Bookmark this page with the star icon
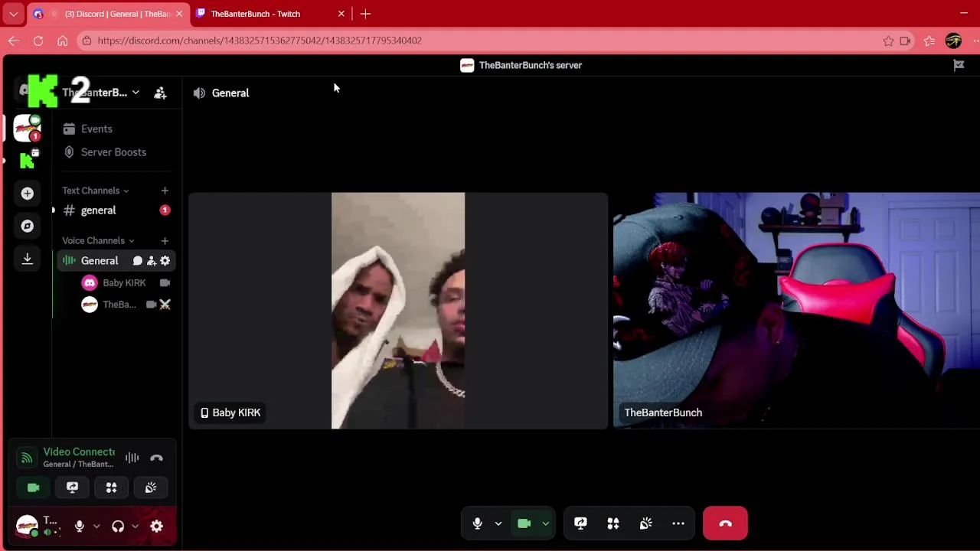This screenshot has height=551, width=980. click(888, 41)
